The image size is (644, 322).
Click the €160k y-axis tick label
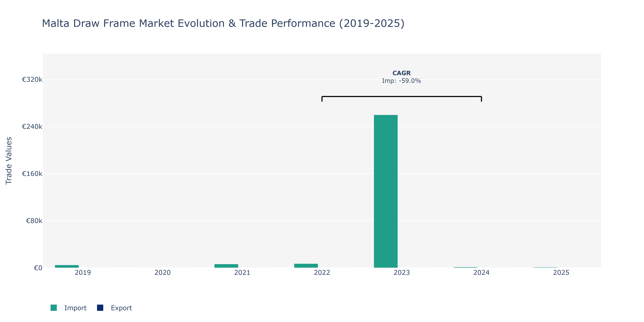(32, 173)
